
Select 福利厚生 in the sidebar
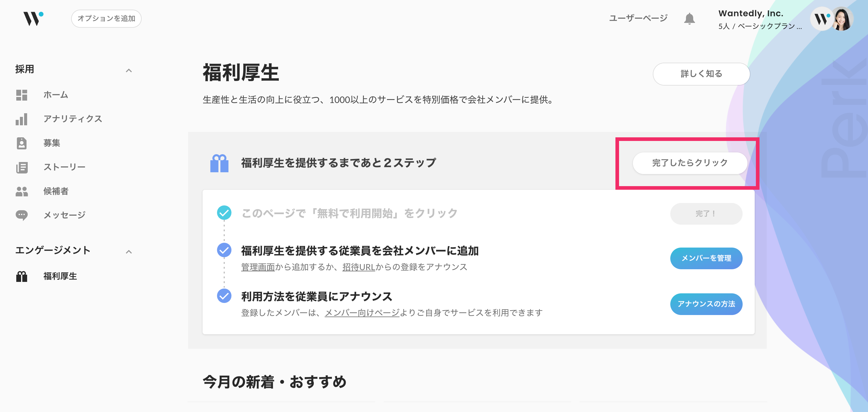click(60, 276)
